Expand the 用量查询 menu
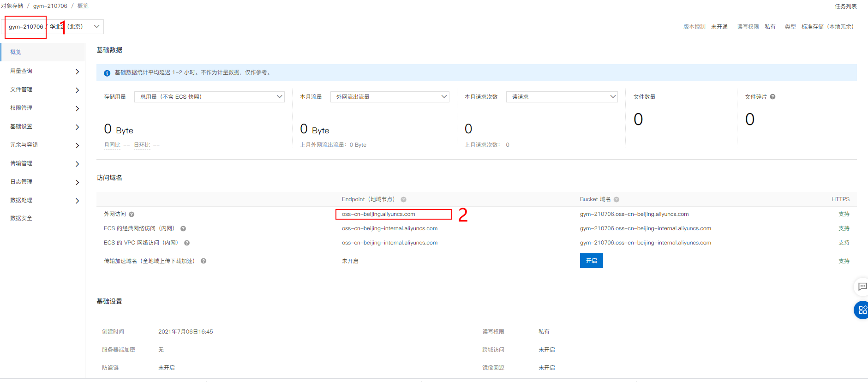The width and height of the screenshot is (868, 382). pos(43,71)
